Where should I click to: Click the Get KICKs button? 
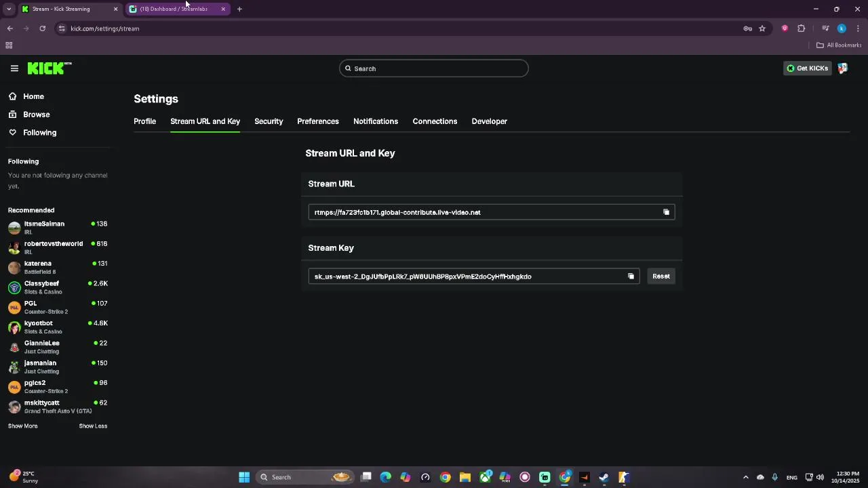pos(807,68)
